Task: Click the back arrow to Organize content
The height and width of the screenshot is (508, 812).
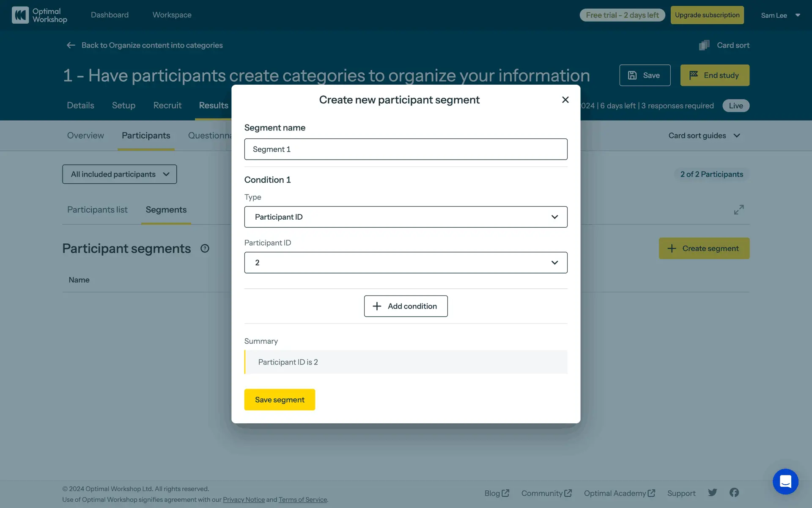Action: click(71, 45)
